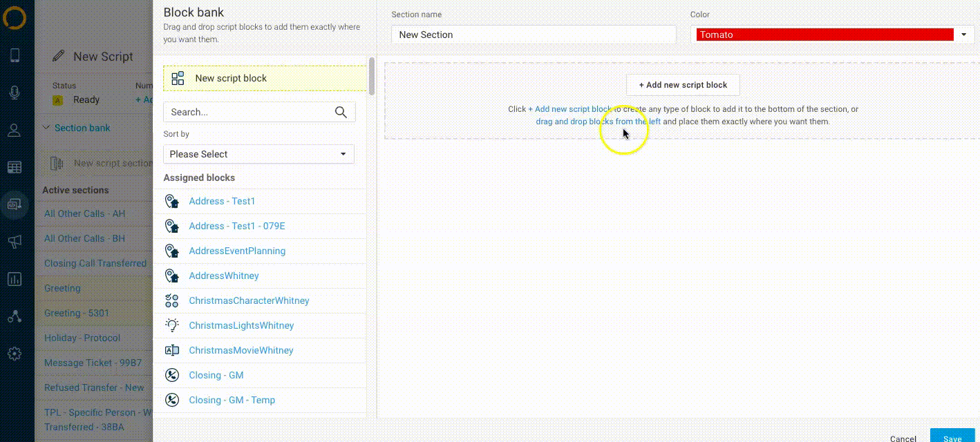
Task: Open the user profile icon in sidebar
Action: (15, 131)
